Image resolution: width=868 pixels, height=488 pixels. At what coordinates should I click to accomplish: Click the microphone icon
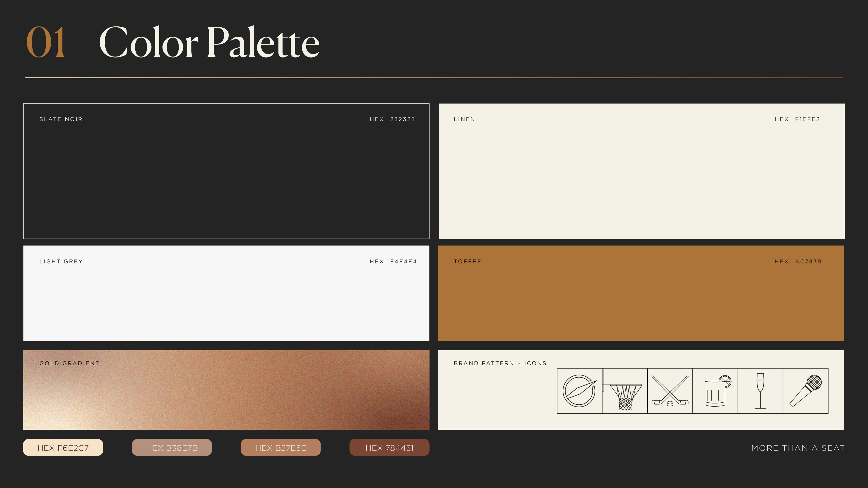click(806, 391)
